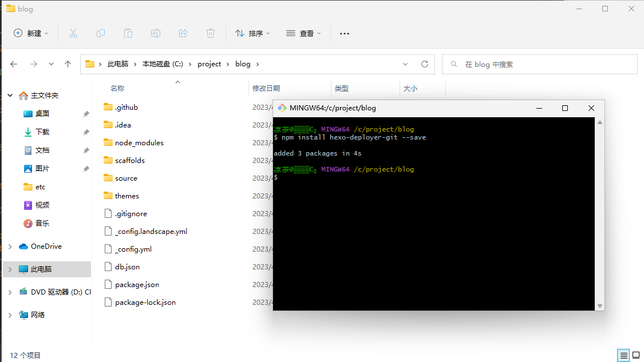This screenshot has width=644, height=362.
Task: Select the scaffolds folder
Action: point(124,160)
